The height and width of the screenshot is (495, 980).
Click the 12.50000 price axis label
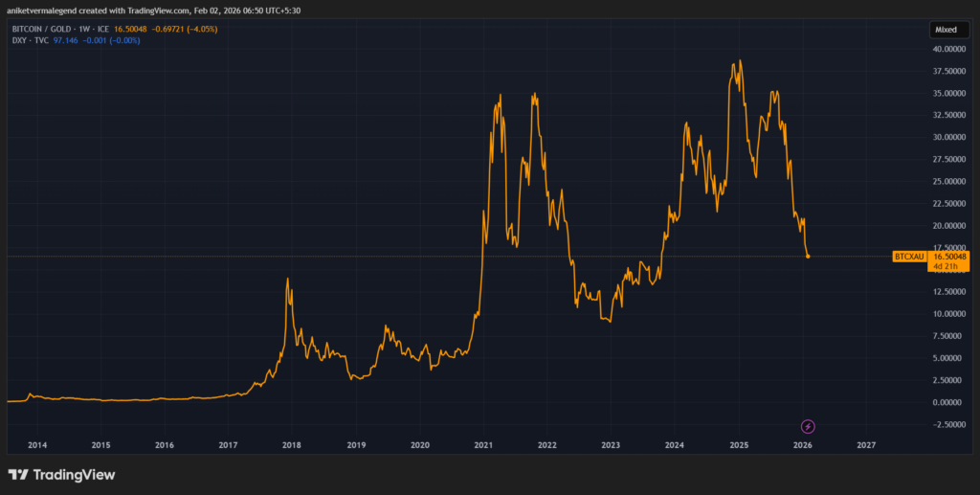coord(948,292)
